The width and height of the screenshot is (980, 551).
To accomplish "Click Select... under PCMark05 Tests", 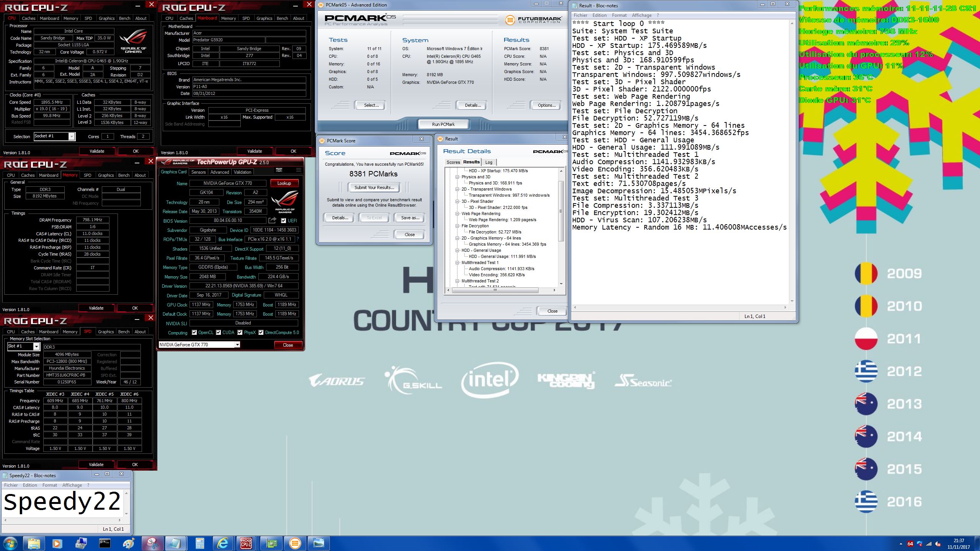I will click(371, 105).
